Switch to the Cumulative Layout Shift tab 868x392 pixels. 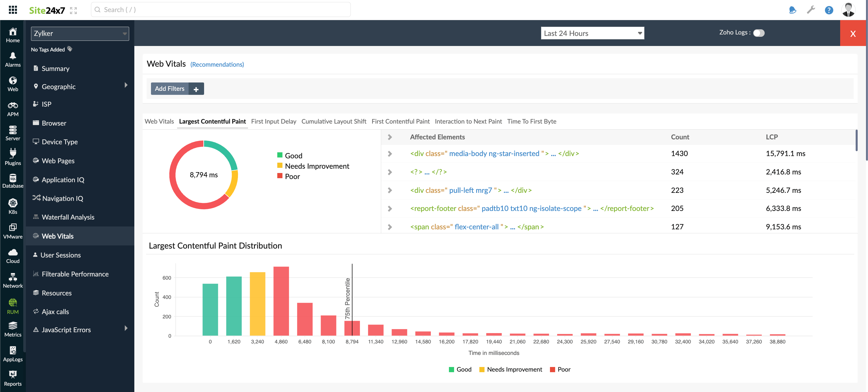click(x=334, y=122)
